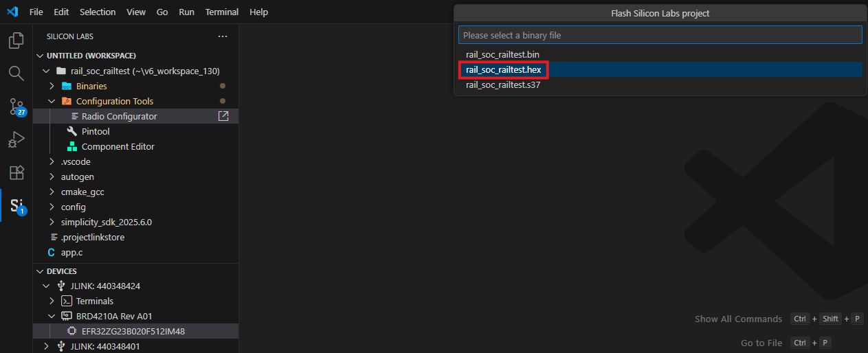Expand the Binaries folder chevron
This screenshot has height=353, width=868.
point(52,86)
